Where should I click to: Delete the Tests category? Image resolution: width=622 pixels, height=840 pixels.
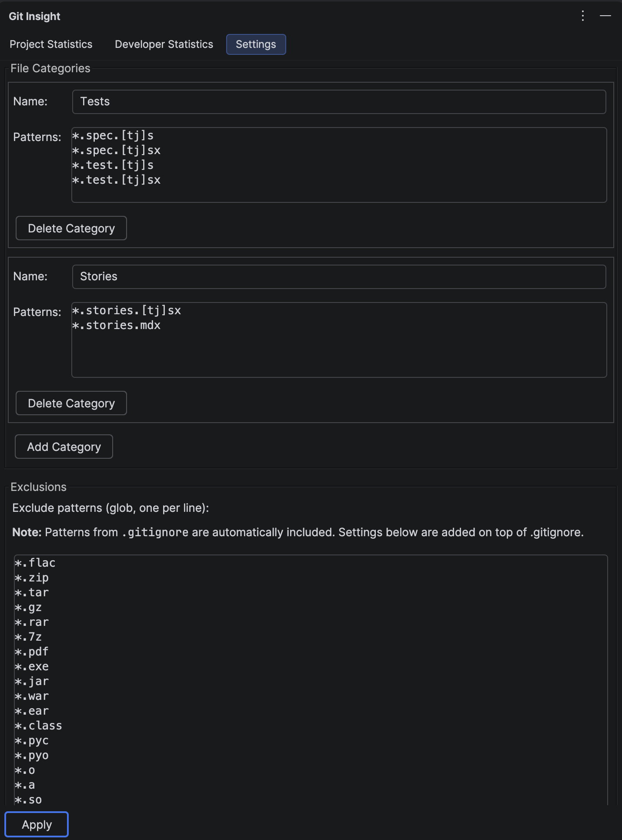tap(71, 228)
